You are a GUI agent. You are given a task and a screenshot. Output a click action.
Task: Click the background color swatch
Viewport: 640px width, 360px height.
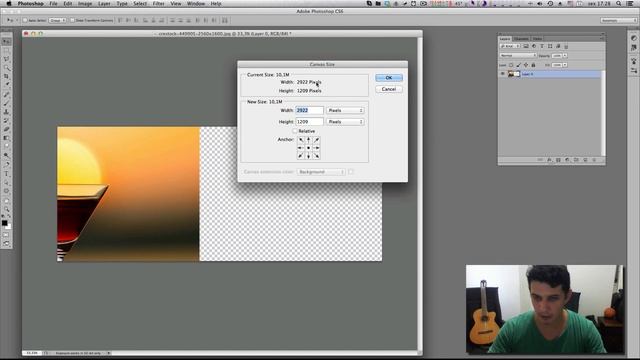pos(9,227)
